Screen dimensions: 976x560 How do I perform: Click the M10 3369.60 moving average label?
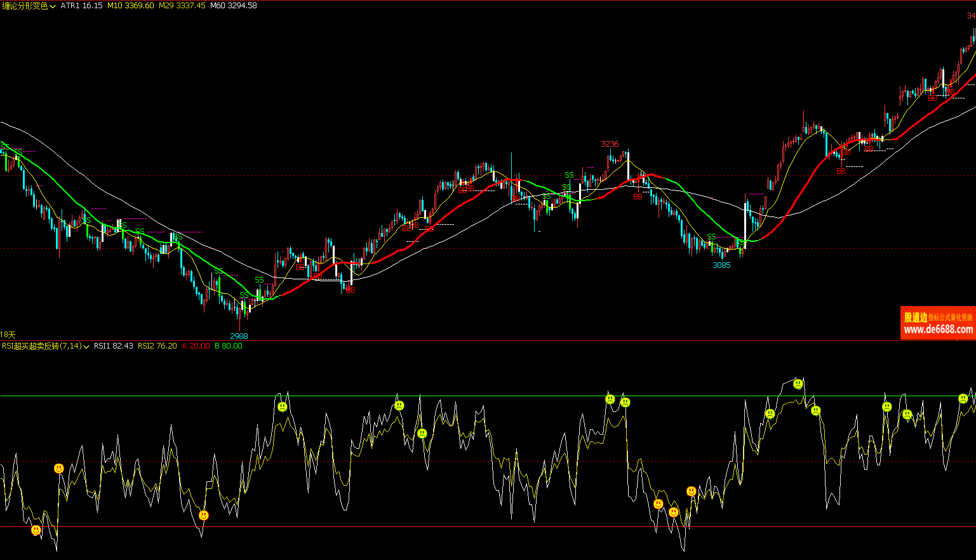(130, 6)
